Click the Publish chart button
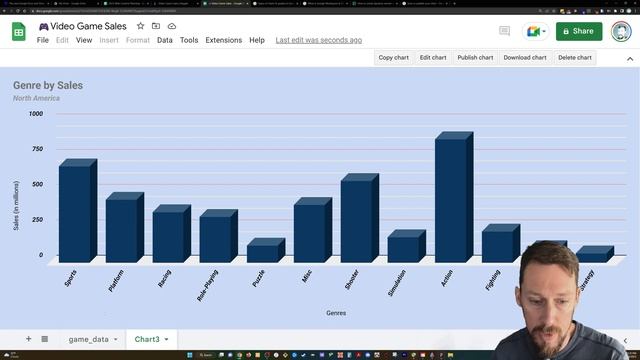This screenshot has height=360, width=640. click(475, 58)
